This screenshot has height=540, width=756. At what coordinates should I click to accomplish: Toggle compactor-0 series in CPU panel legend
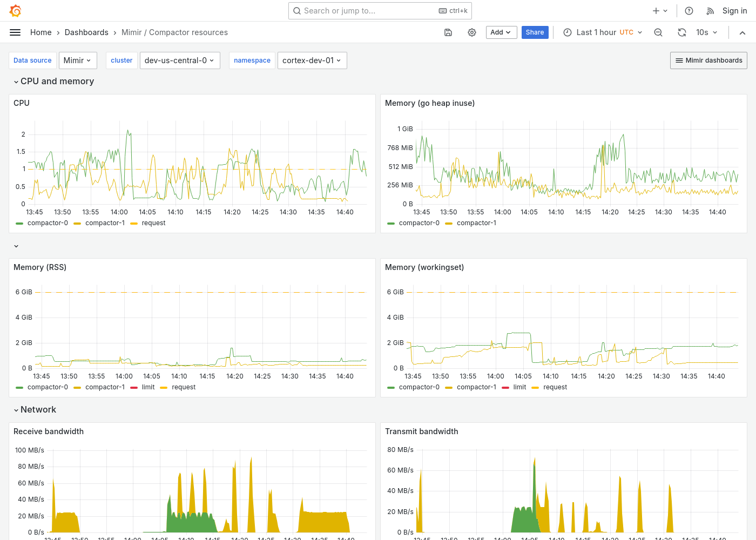pyautogui.click(x=48, y=222)
